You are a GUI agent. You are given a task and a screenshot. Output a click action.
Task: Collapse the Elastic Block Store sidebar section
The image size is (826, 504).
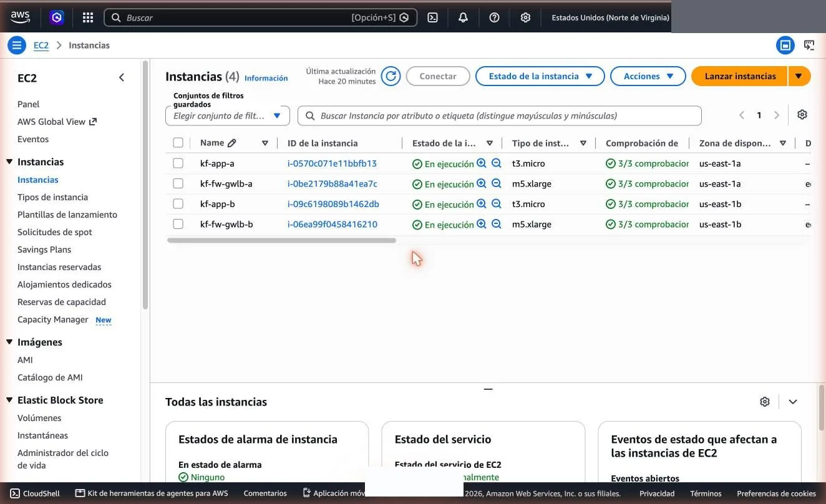pyautogui.click(x=9, y=400)
